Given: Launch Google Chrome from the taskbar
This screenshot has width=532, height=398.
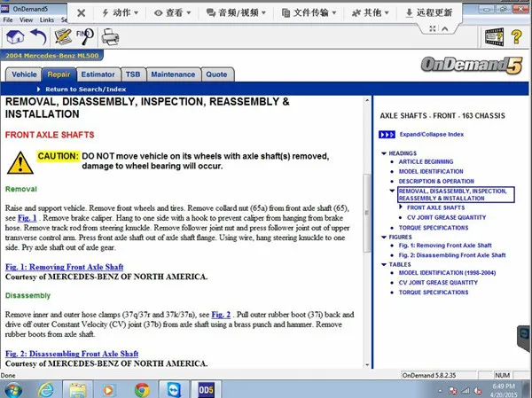Looking at the screenshot, I should point(142,390).
